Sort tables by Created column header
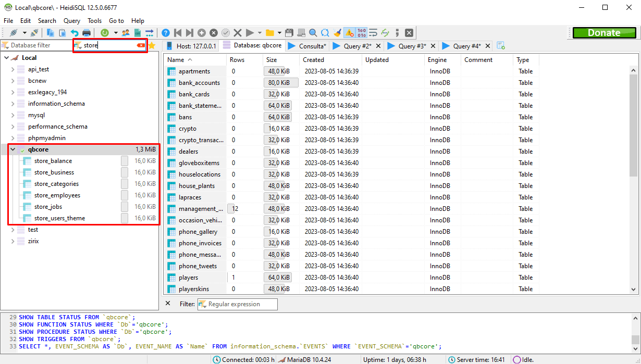 330,60
